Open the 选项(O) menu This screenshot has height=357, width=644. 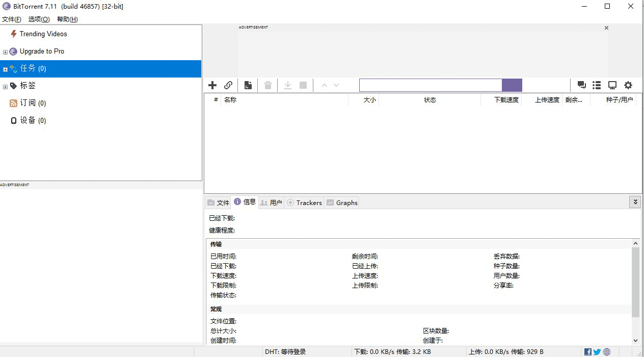click(x=39, y=19)
